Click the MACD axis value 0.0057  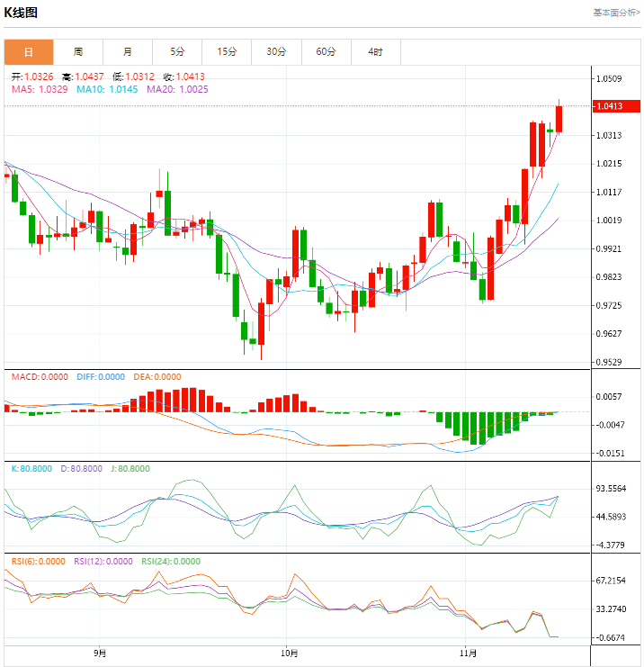[610, 396]
